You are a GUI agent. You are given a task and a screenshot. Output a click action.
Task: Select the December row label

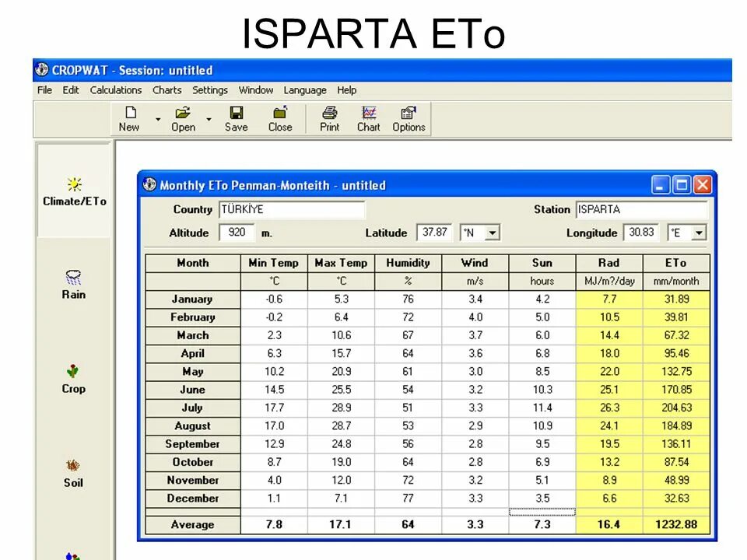193,498
